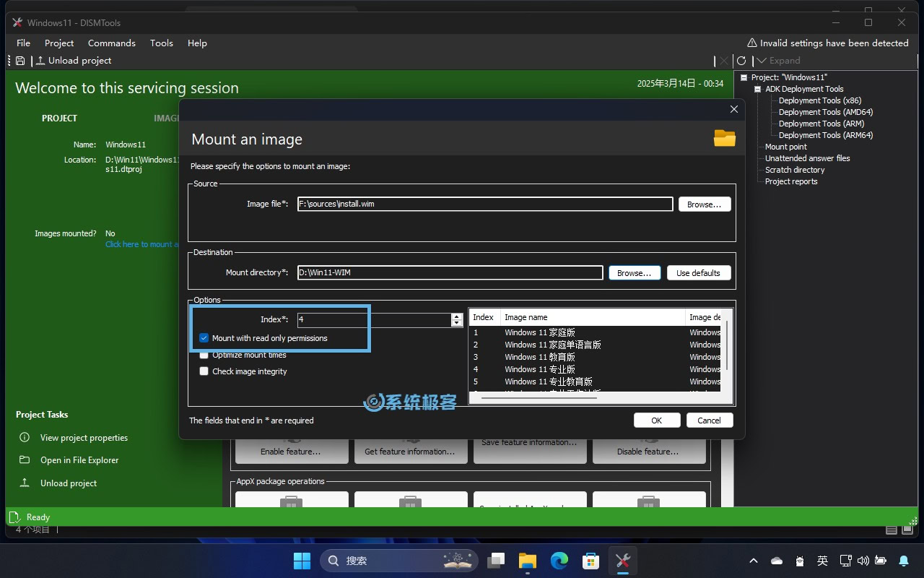Click Browse button for Image file
924x578 pixels.
tap(705, 204)
